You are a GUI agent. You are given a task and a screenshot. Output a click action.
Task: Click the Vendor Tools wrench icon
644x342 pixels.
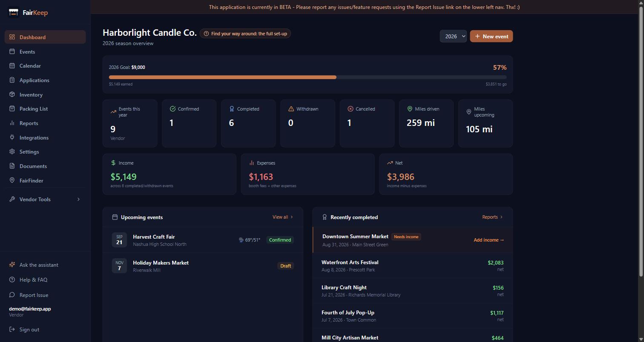[x=12, y=199]
